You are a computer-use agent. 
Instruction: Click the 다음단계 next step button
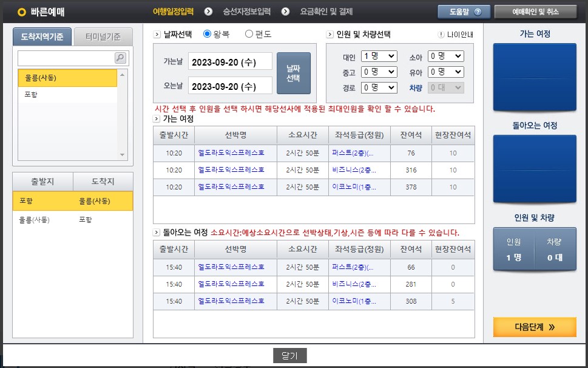(x=534, y=327)
